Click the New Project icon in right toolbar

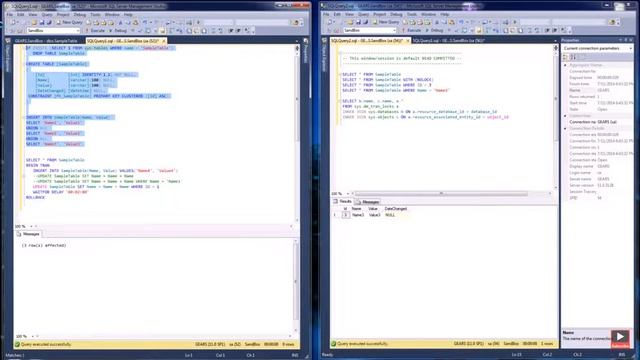pos(331,22)
